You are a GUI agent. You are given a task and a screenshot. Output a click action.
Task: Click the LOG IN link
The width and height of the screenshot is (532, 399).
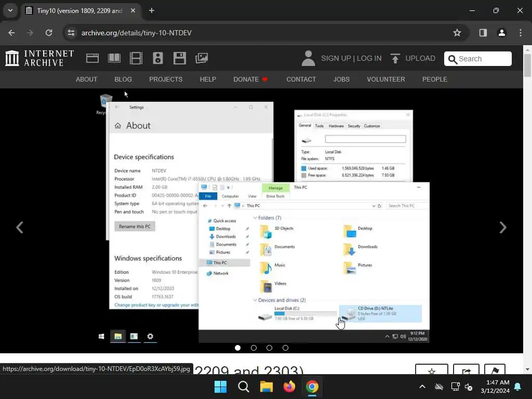pos(369,58)
